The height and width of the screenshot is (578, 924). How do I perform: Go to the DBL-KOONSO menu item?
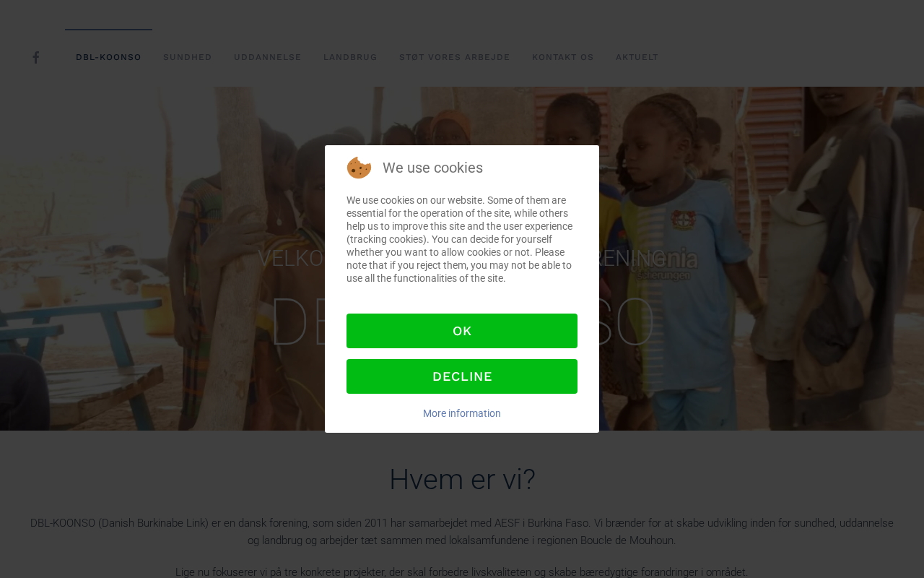pyautogui.click(x=108, y=57)
